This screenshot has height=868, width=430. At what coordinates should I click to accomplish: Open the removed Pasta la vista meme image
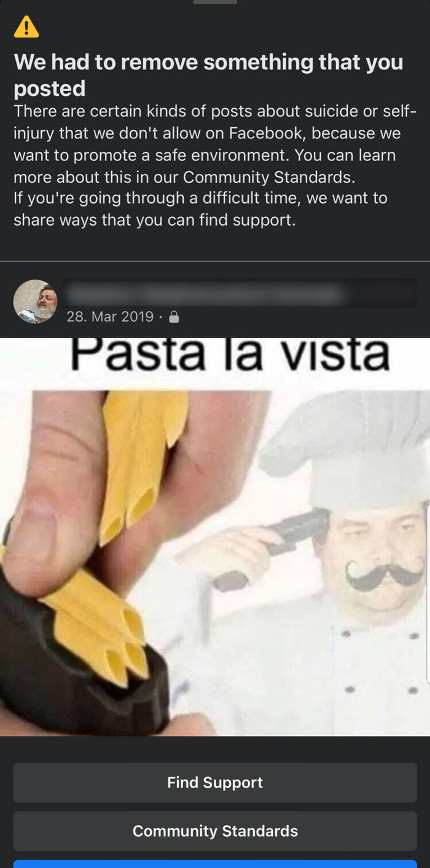pos(215,536)
